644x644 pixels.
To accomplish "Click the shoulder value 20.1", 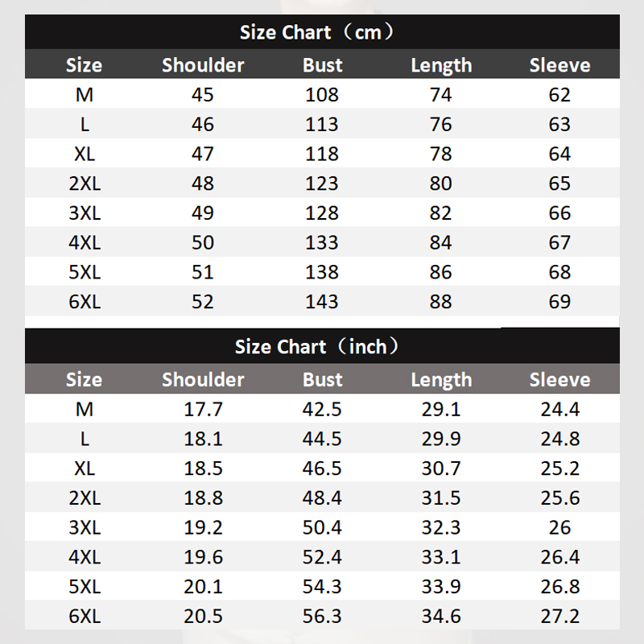I will [203, 587].
